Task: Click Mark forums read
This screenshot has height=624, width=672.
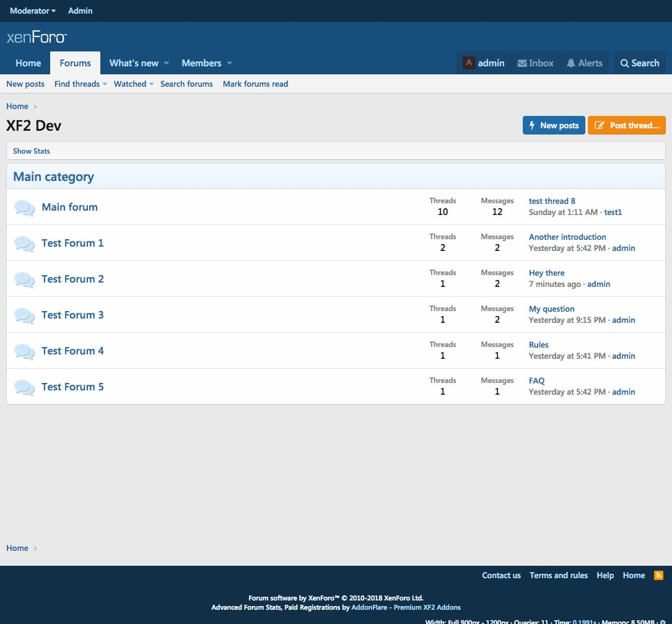Action: click(255, 84)
